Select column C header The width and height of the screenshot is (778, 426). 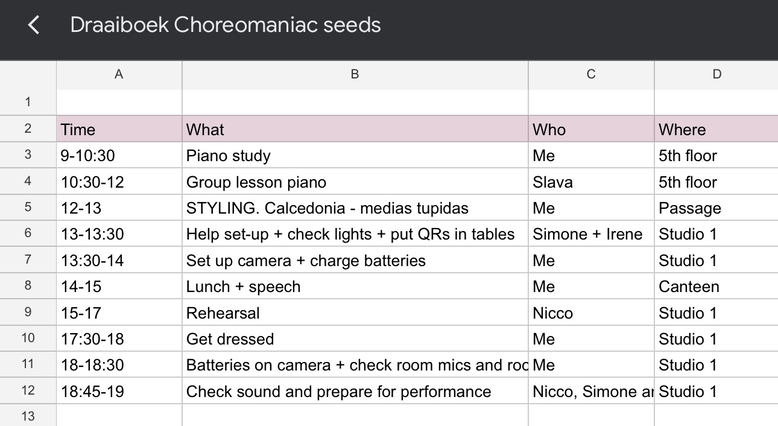(591, 74)
